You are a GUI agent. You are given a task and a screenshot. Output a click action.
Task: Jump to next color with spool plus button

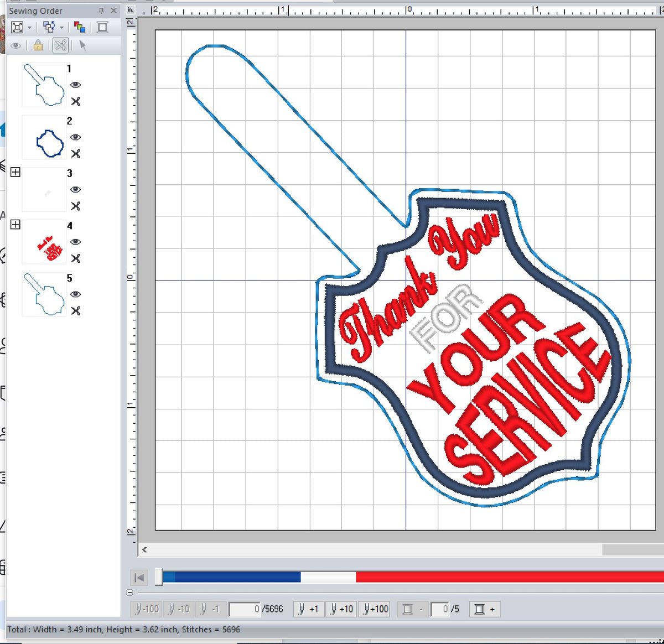[x=484, y=609]
